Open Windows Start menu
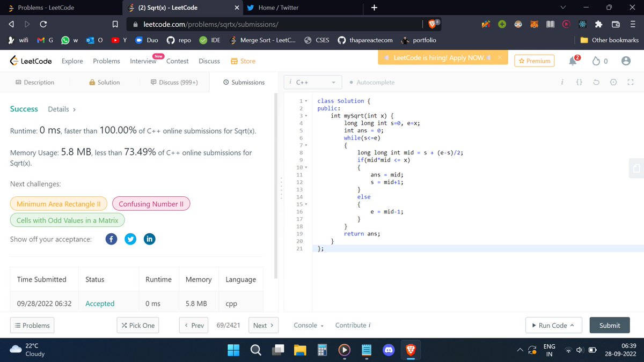644x362 pixels. click(234, 350)
